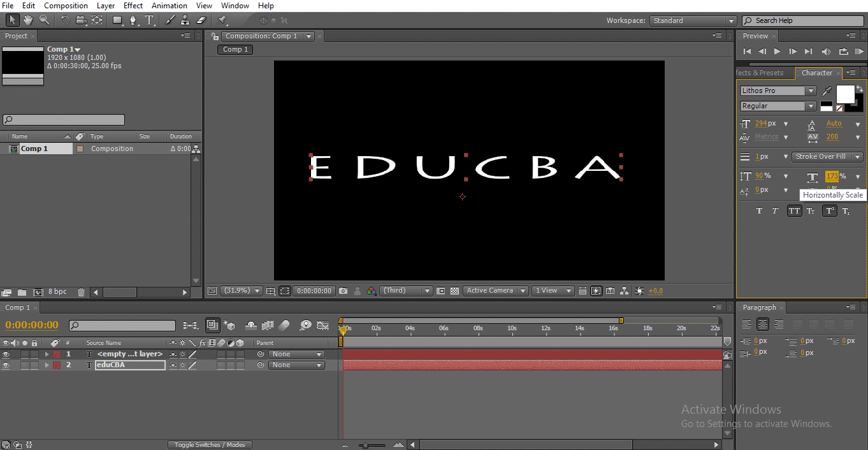Select the Zoom tool
The image size is (868, 450).
pyautogui.click(x=44, y=20)
